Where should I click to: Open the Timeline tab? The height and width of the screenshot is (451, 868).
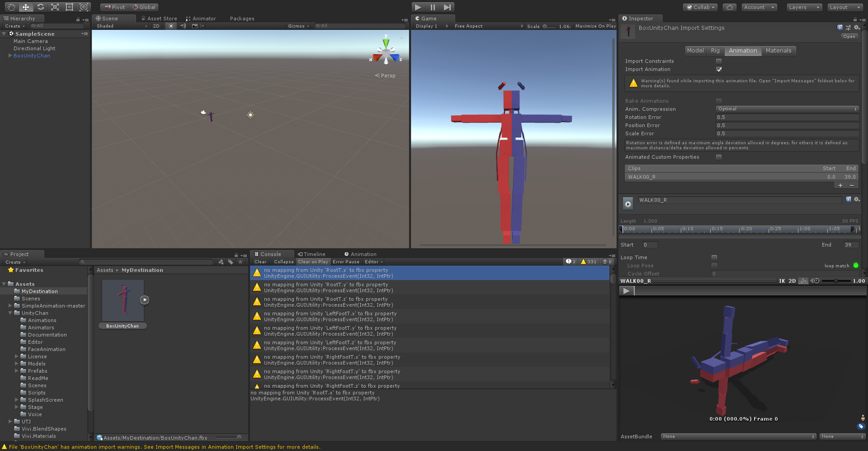point(311,254)
